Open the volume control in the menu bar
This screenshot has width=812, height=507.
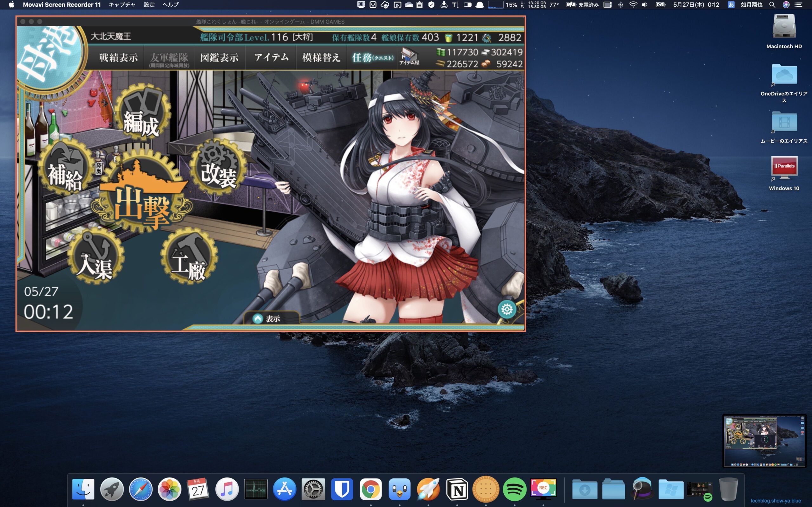coord(645,5)
